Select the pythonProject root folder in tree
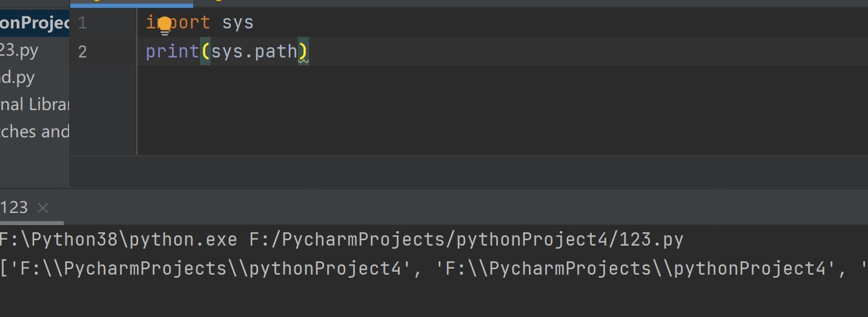 coord(35,23)
